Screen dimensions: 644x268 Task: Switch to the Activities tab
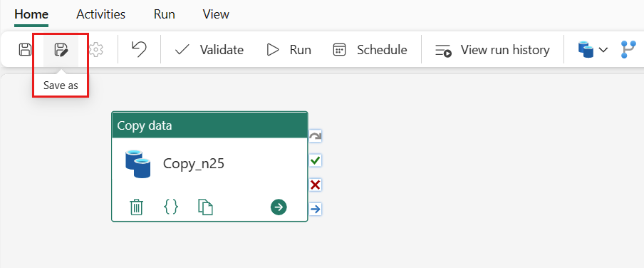[100, 14]
